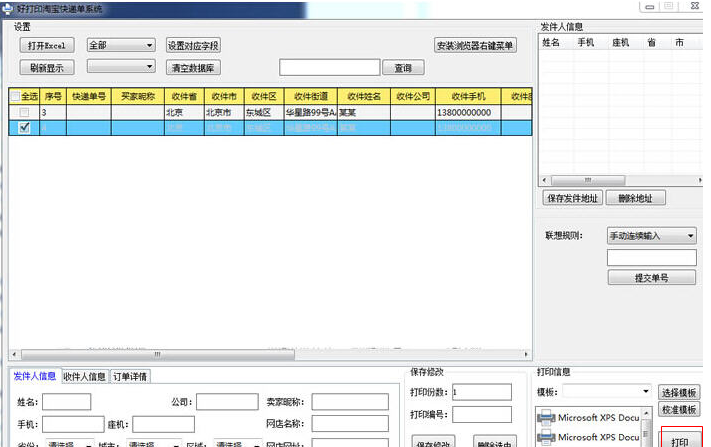Click the 提交单号 button
711x447 pixels.
point(651,277)
